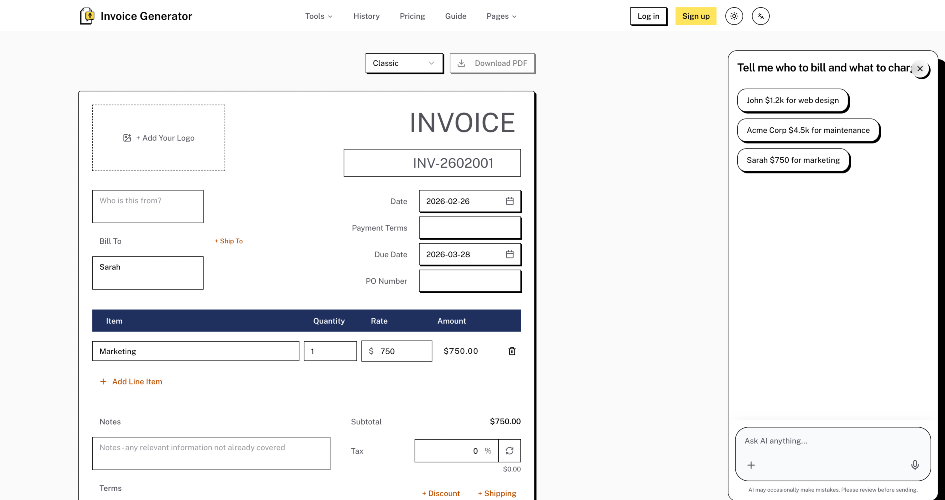
Task: Open the History page
Action: 366,16
